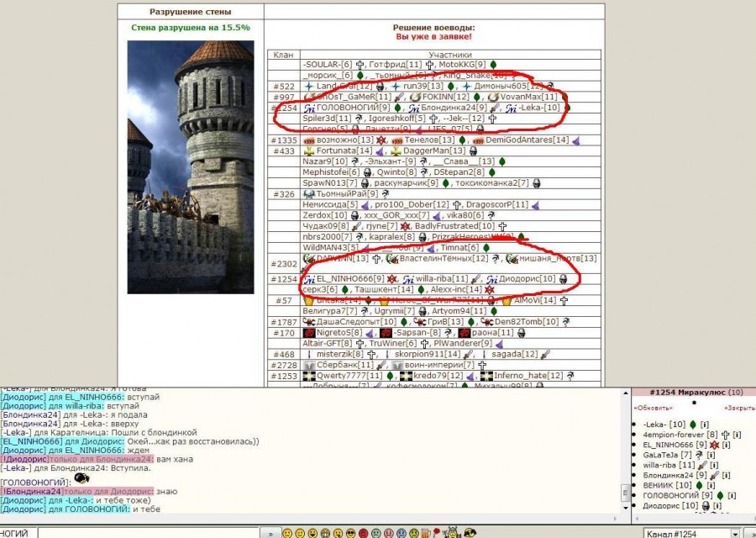Open player Fortunata[14] profile
Screen dimensions: 756x538
344,150
